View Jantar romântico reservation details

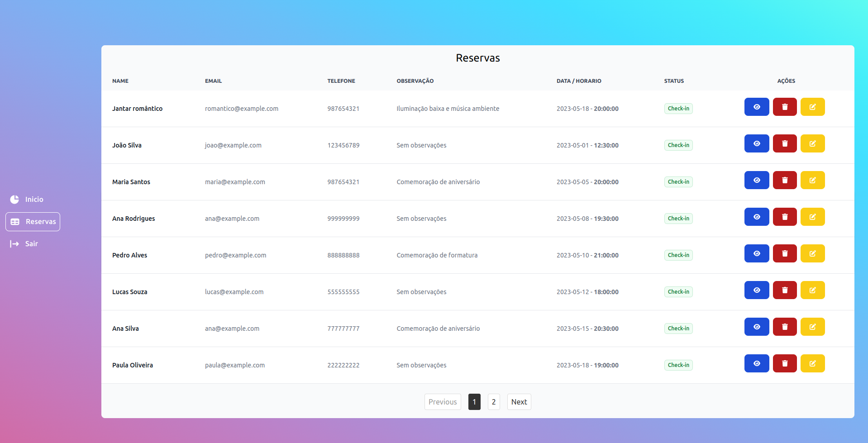(x=757, y=107)
